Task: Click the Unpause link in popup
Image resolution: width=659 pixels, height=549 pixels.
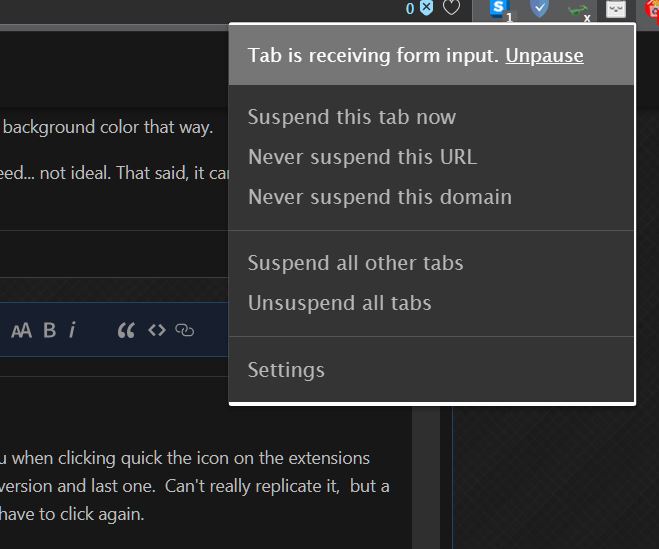Action: pyautogui.click(x=544, y=55)
